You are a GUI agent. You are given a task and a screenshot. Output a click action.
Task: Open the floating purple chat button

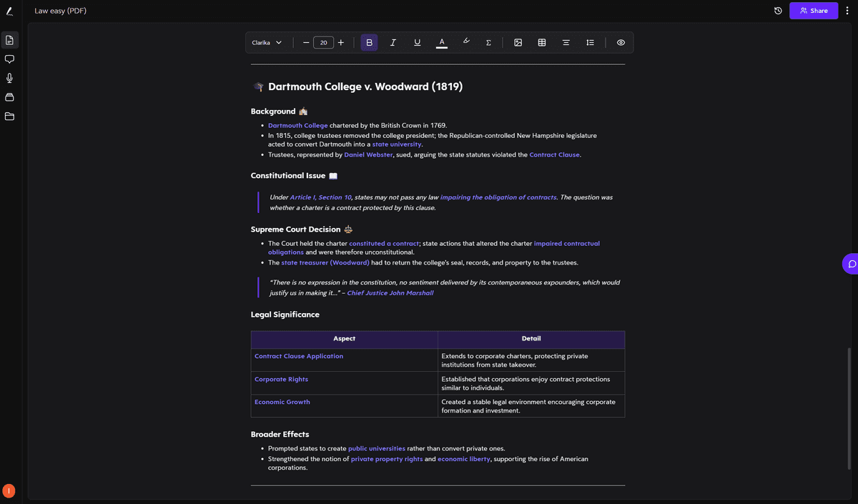851,264
